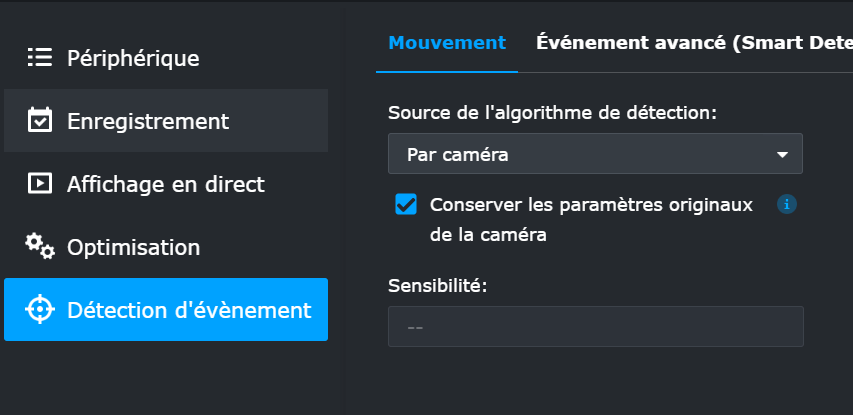Click the blue info icon beside Conserver

point(787,205)
